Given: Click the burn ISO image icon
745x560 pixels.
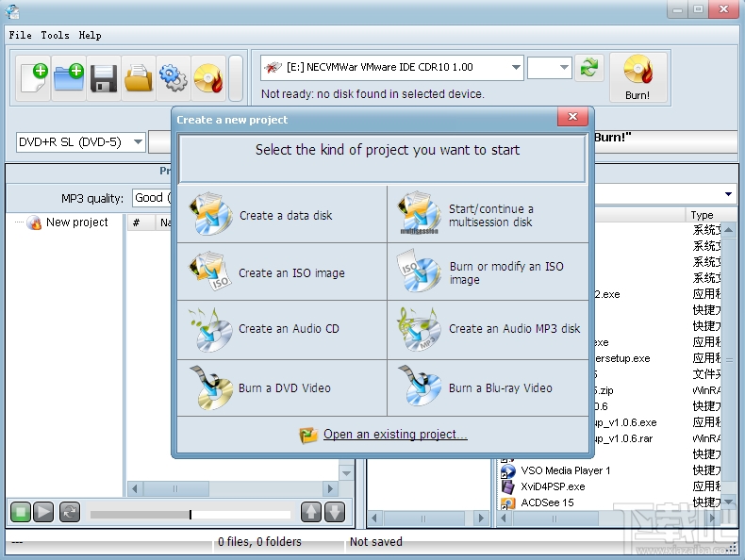Looking at the screenshot, I should pyautogui.click(x=419, y=272).
